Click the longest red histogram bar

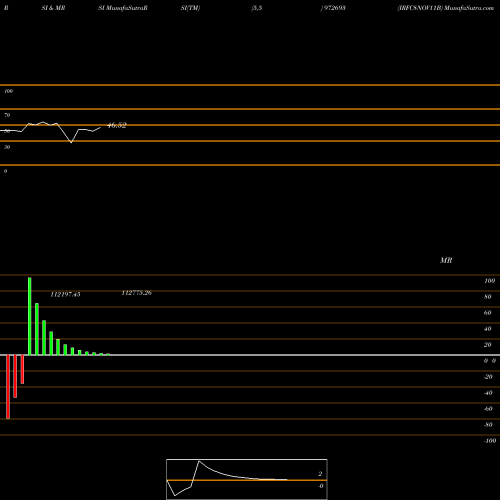(8, 387)
